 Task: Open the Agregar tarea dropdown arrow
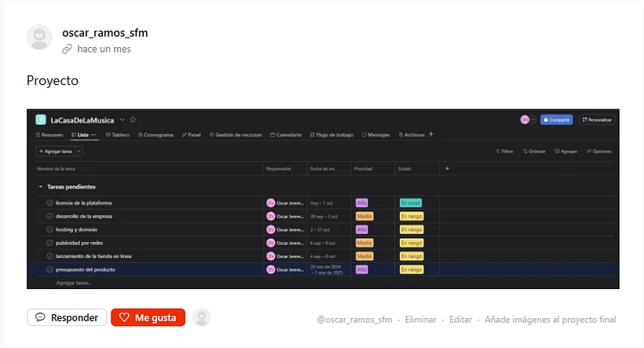tap(79, 151)
